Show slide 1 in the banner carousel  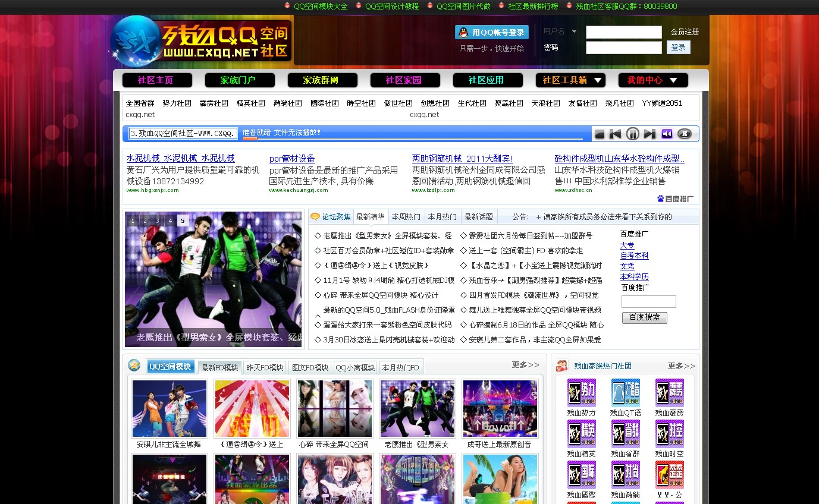[x=132, y=221]
